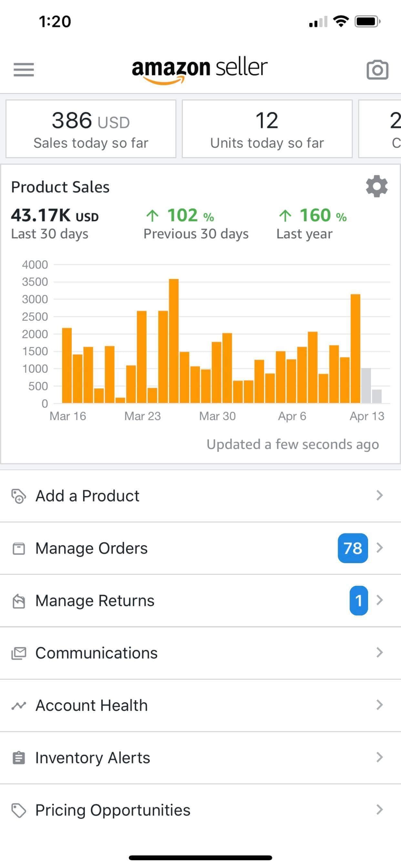401x868 pixels.
Task: Open Account Health menu item
Action: click(x=92, y=705)
